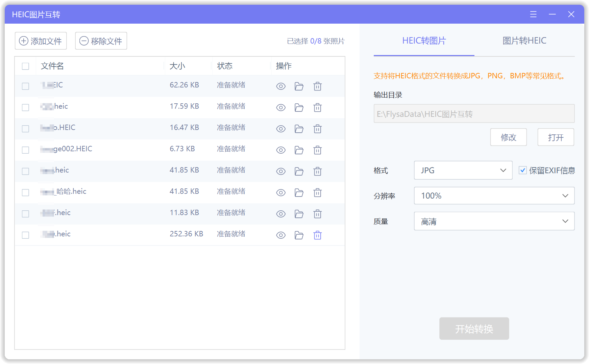Click the 大小 column header
The image size is (589, 364).
pos(177,66)
